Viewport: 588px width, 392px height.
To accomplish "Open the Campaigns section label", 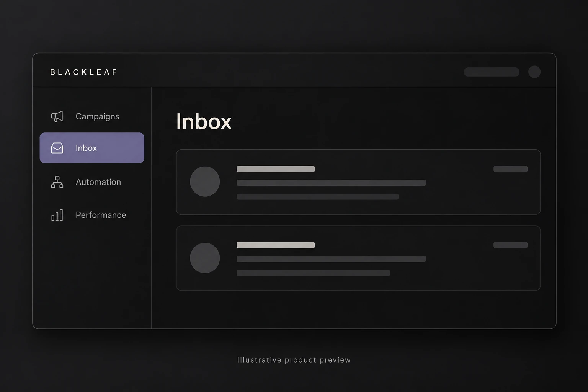I will point(97,116).
